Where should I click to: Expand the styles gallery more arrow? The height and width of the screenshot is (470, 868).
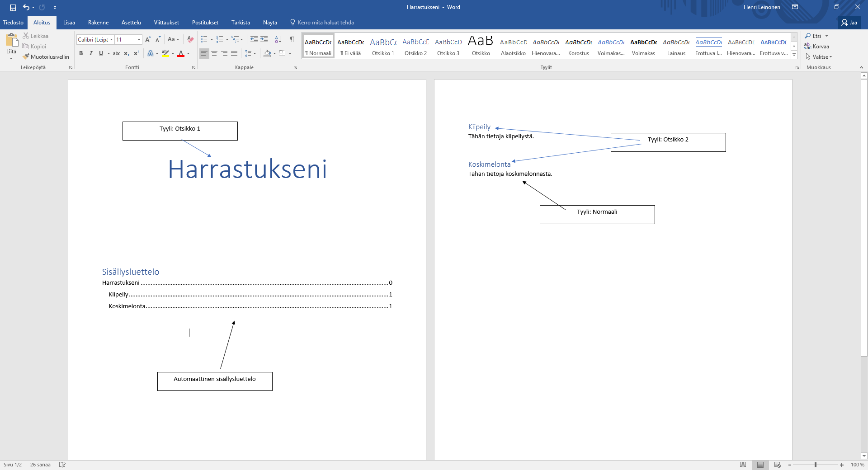pyautogui.click(x=794, y=55)
